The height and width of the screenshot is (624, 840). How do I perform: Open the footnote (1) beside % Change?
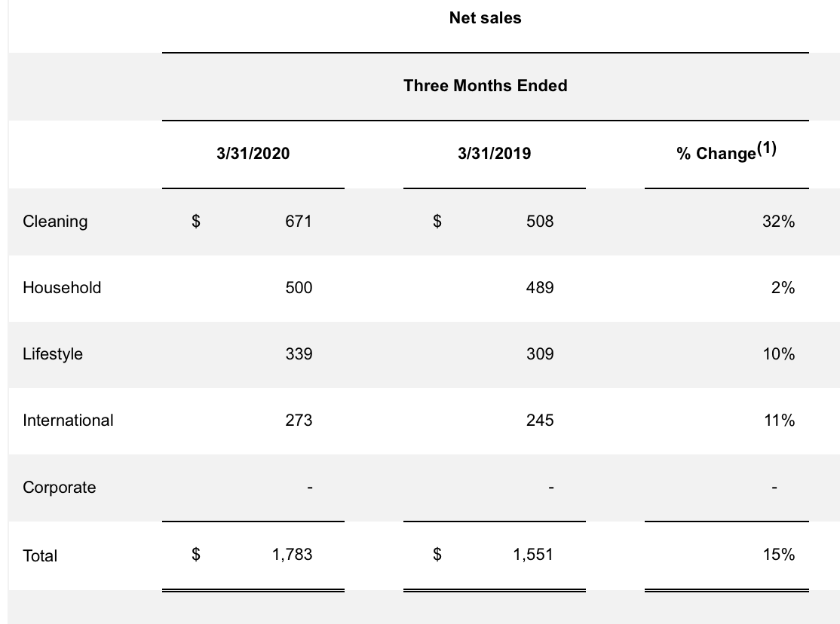(765, 149)
